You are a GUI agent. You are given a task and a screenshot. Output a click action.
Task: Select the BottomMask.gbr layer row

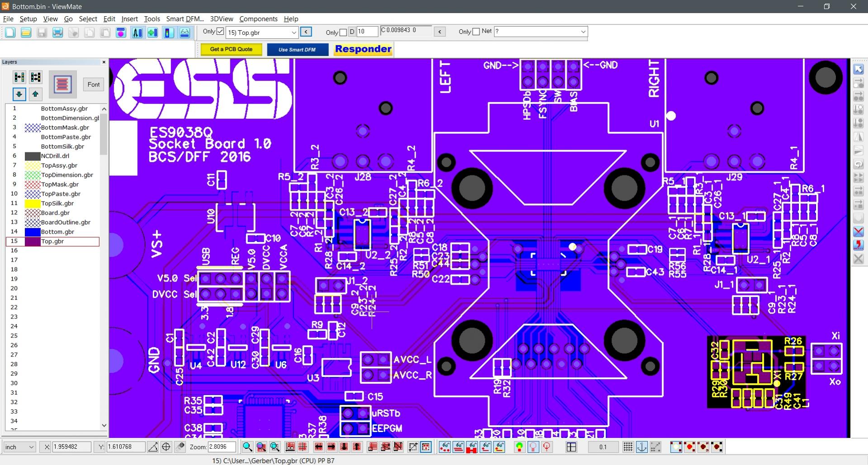pos(52,127)
